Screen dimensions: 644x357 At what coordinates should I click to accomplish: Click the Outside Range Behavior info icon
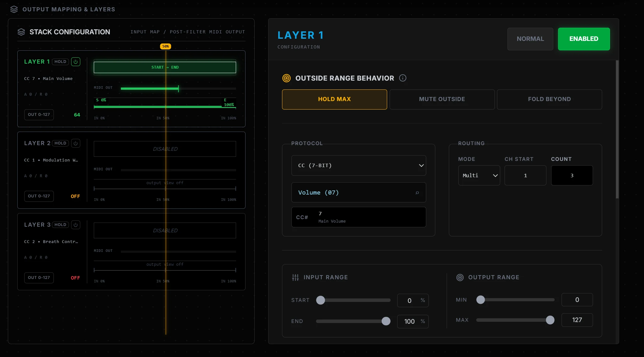[x=403, y=78]
